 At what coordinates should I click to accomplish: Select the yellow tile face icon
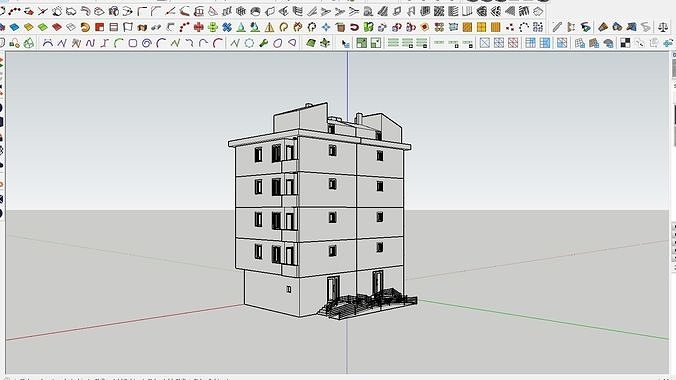(28, 28)
